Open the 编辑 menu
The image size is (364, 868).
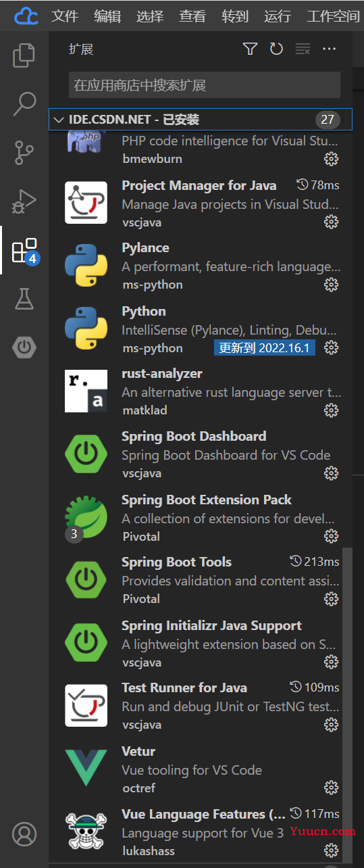point(107,16)
